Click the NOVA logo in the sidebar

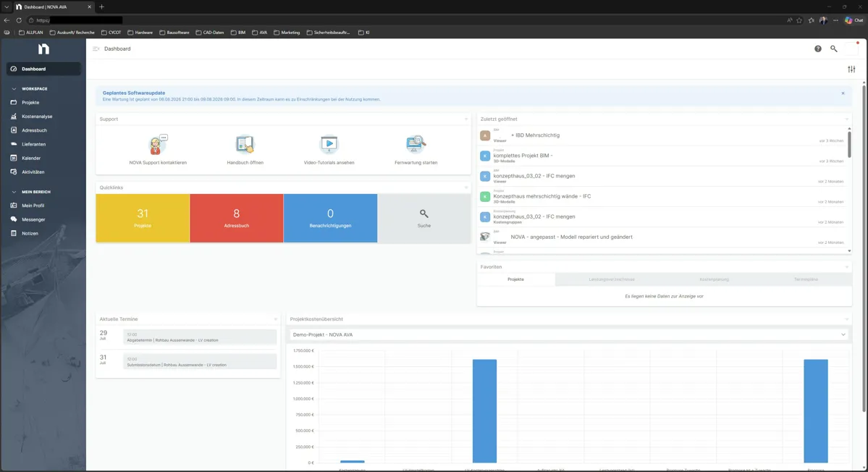(x=43, y=49)
